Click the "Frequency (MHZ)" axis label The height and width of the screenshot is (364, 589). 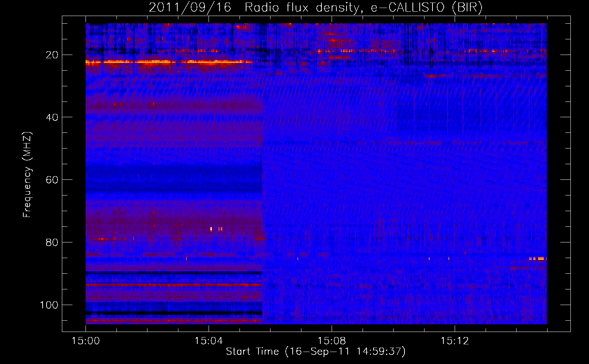click(27, 175)
